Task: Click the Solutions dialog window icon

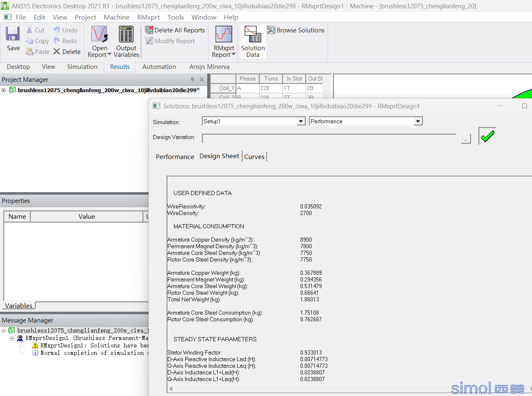Action: [x=157, y=106]
